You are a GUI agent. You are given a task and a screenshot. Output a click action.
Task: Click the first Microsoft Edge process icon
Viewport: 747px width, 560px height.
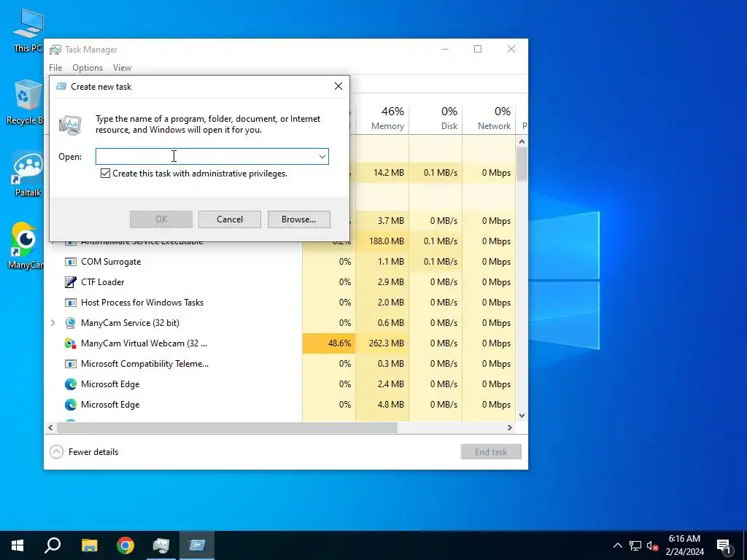71,384
